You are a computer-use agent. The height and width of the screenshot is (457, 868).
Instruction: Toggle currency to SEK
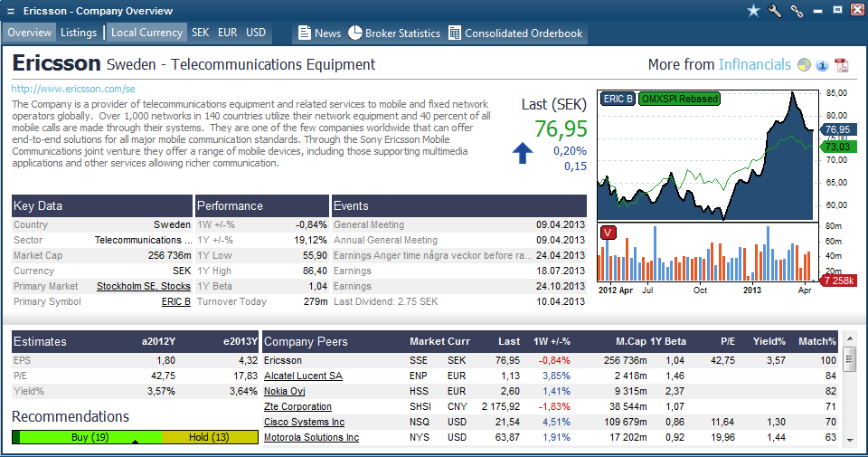pyautogui.click(x=201, y=33)
